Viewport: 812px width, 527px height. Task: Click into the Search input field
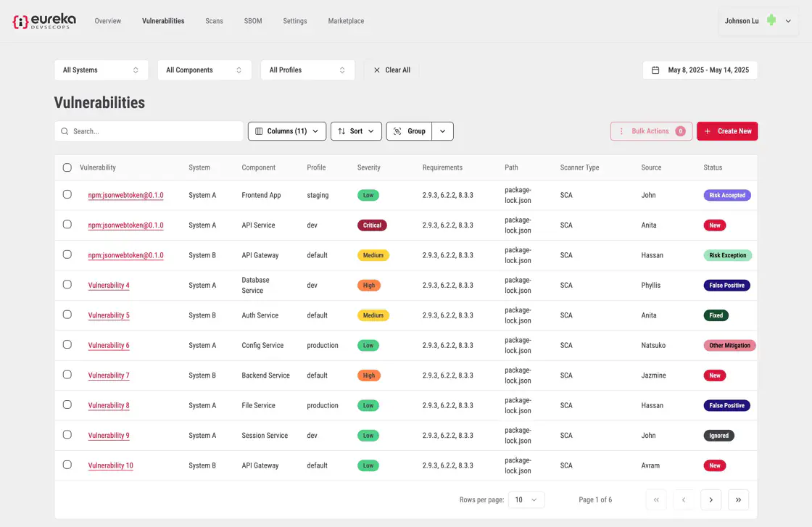[x=152, y=131]
